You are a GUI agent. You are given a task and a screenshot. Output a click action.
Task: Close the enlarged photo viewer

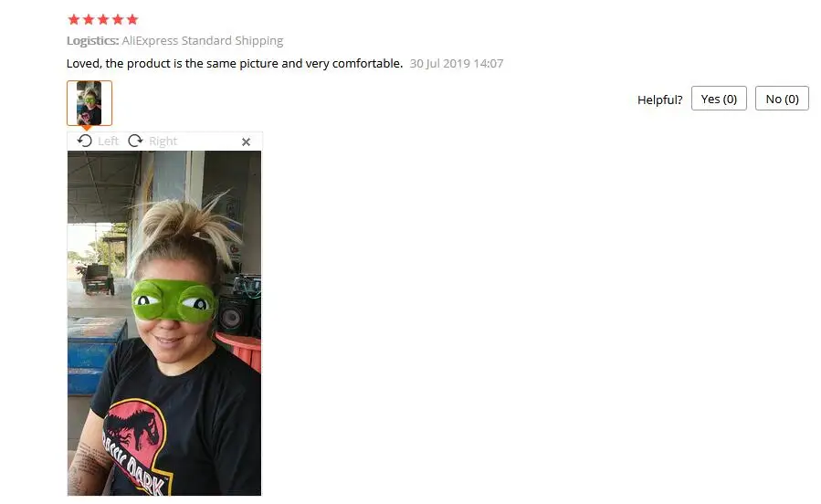[246, 142]
